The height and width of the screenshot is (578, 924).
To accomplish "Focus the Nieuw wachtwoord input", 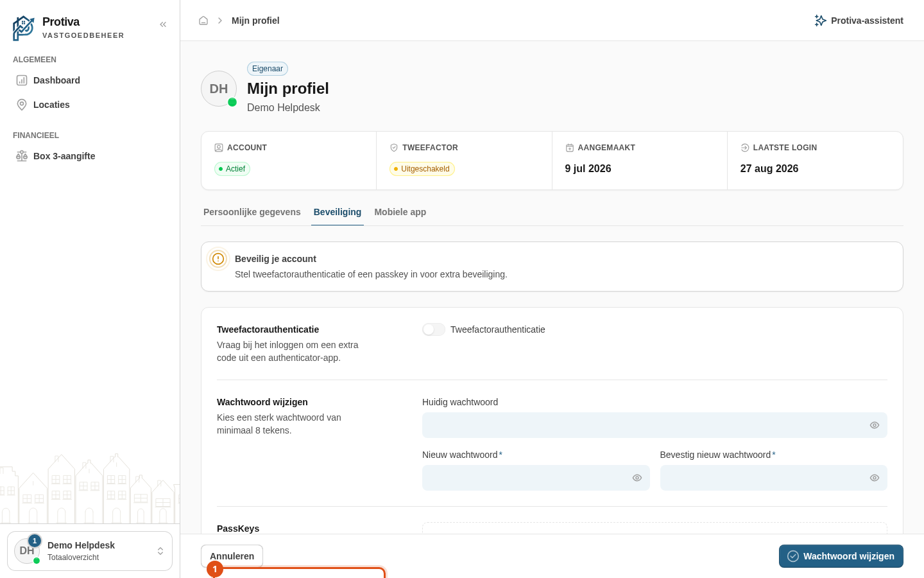I will click(x=536, y=478).
